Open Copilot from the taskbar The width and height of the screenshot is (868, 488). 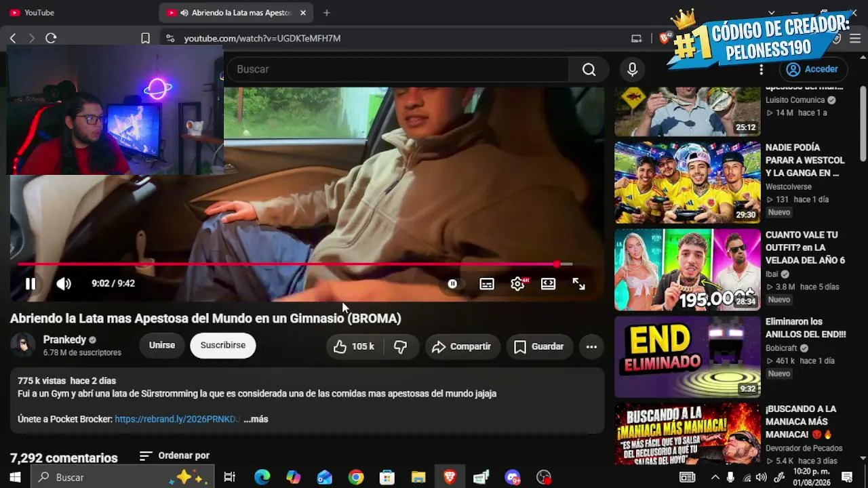(294, 478)
